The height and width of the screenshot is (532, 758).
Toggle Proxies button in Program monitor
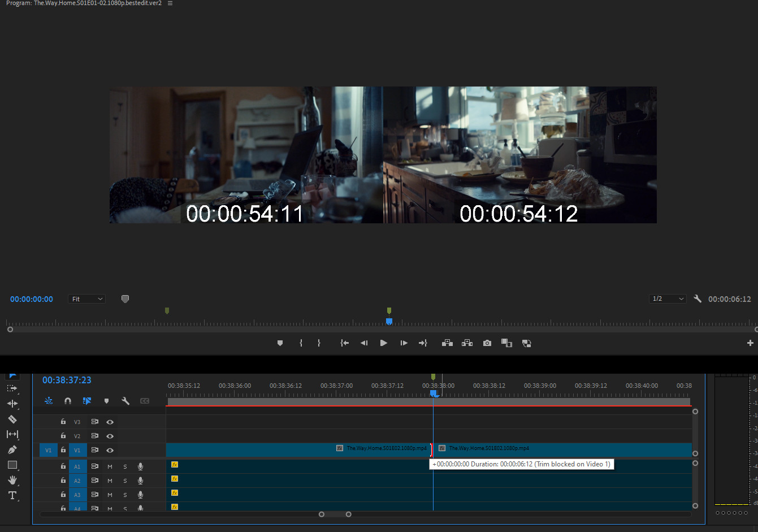coord(526,343)
